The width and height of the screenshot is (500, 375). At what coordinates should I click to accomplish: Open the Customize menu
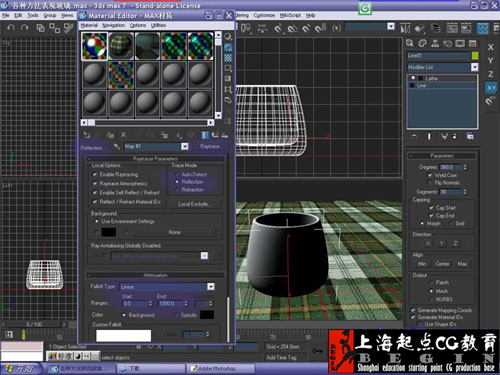[x=264, y=15]
